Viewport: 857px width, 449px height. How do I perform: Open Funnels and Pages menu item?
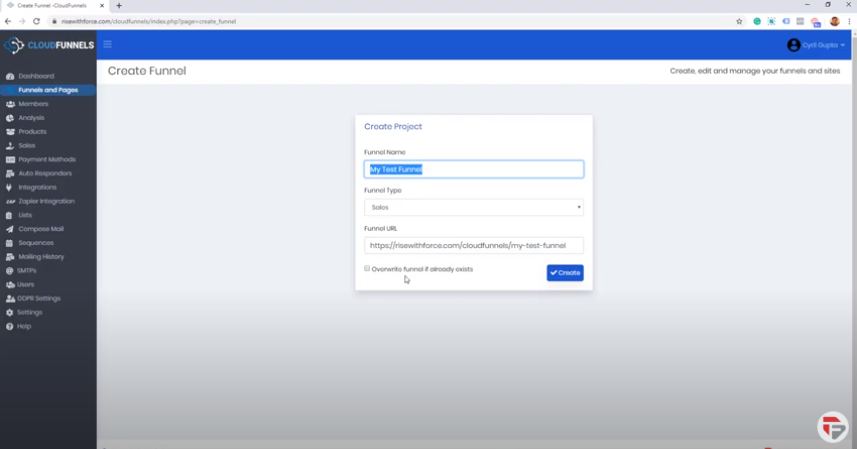tap(48, 90)
